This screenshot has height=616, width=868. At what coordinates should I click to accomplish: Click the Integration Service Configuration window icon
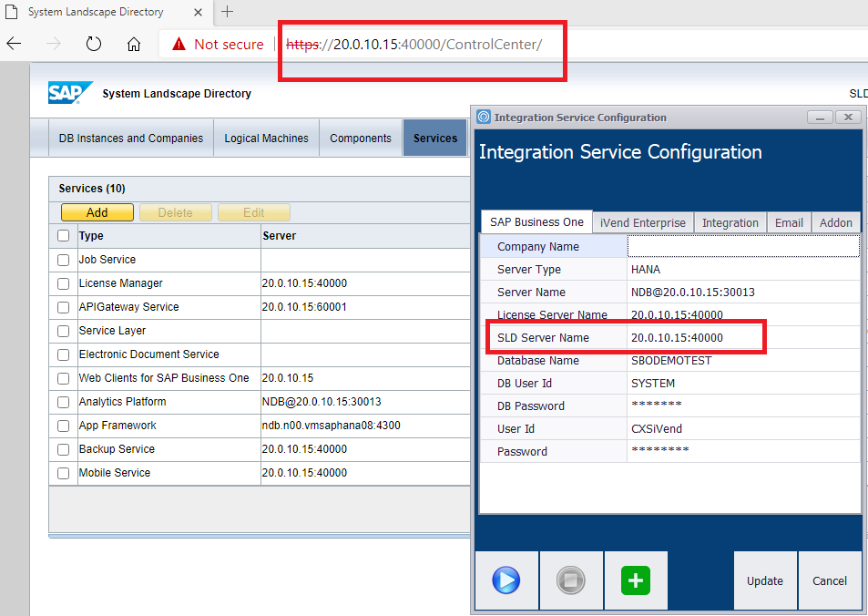click(x=484, y=117)
